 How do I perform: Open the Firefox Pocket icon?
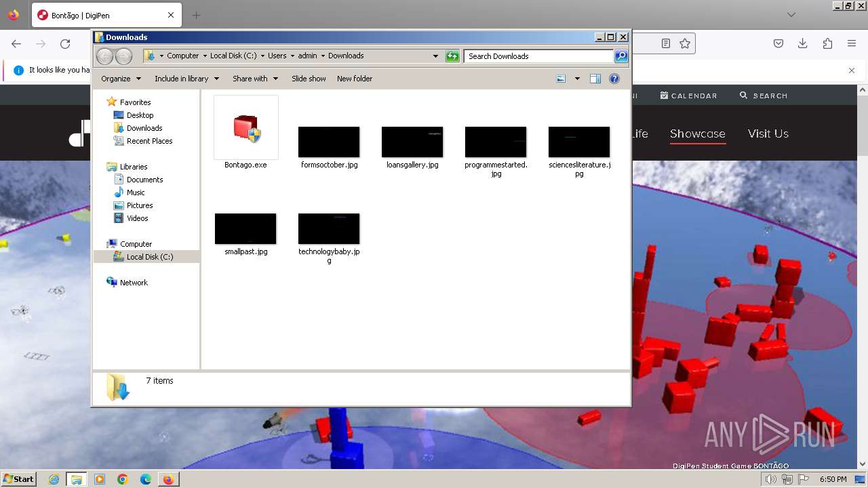(x=778, y=44)
